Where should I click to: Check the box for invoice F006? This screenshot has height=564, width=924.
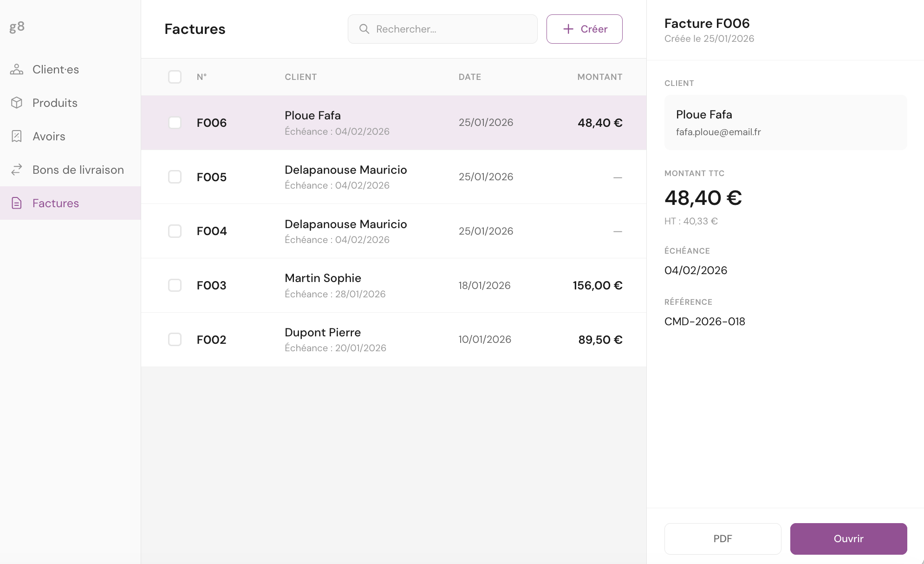(175, 123)
